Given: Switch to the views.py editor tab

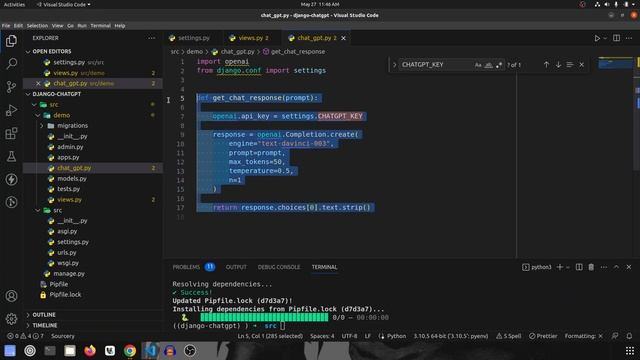Looking at the screenshot, I should pos(253,38).
